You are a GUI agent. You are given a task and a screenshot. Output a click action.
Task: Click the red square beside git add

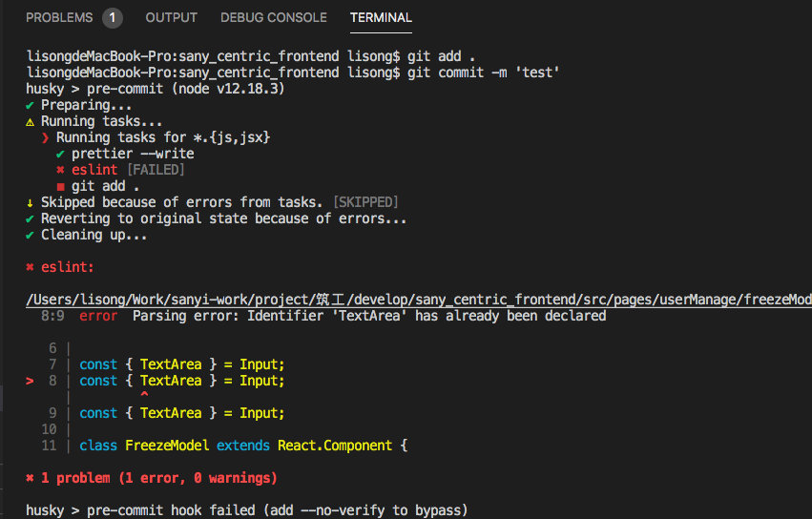pyautogui.click(x=60, y=186)
